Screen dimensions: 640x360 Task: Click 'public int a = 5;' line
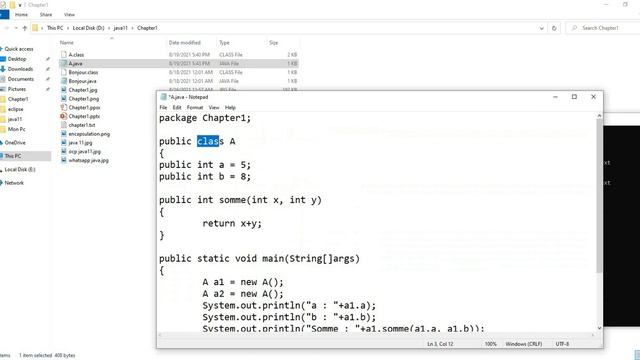click(205, 165)
